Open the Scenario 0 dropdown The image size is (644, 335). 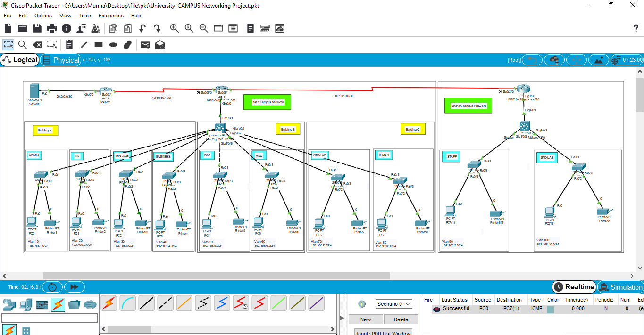click(394, 304)
